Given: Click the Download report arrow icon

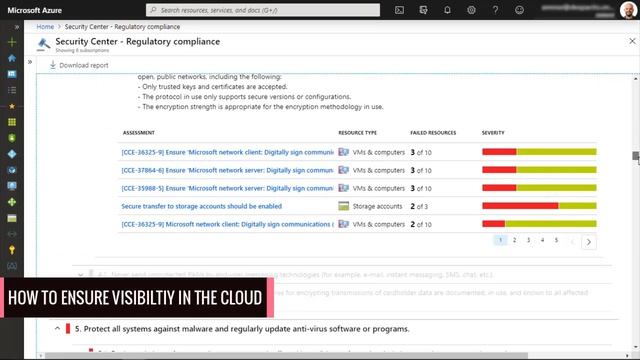Looking at the screenshot, I should (x=53, y=65).
